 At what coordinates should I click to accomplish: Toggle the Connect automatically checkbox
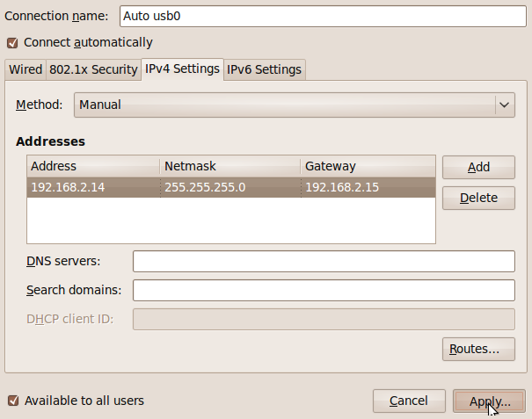click(x=12, y=42)
